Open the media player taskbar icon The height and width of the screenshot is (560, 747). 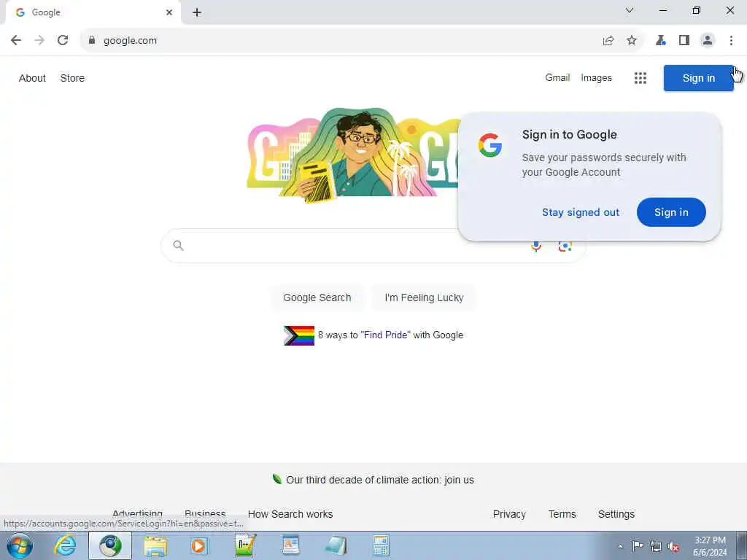point(198,545)
